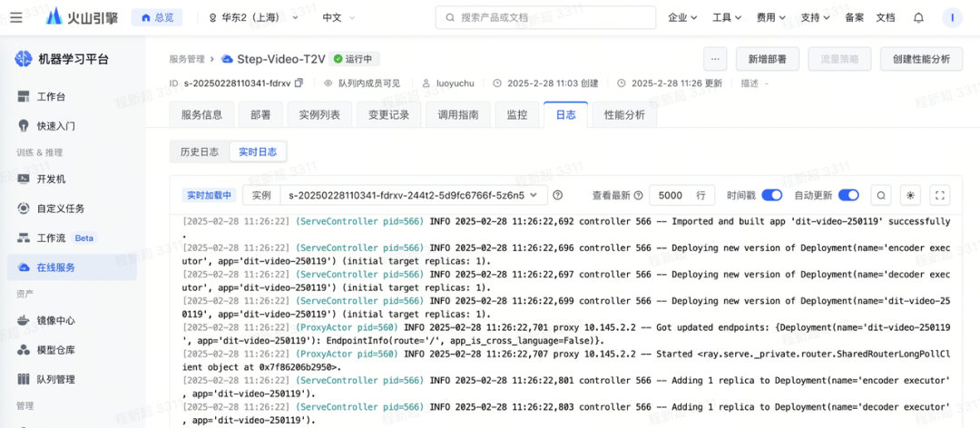The image size is (980, 428).
Task: Click the 工作台 dashboard icon
Action: point(24,97)
